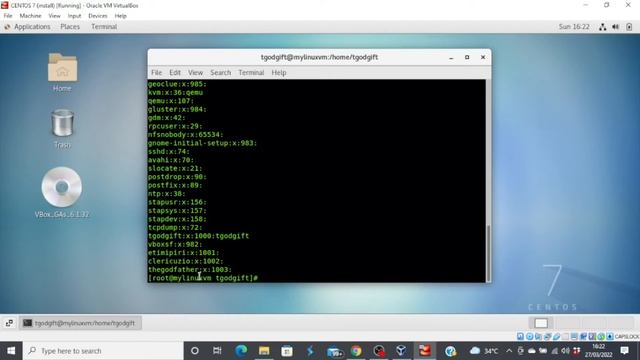
Task: Click the USB indicator in VirtualBox status bar
Action: coord(556,336)
